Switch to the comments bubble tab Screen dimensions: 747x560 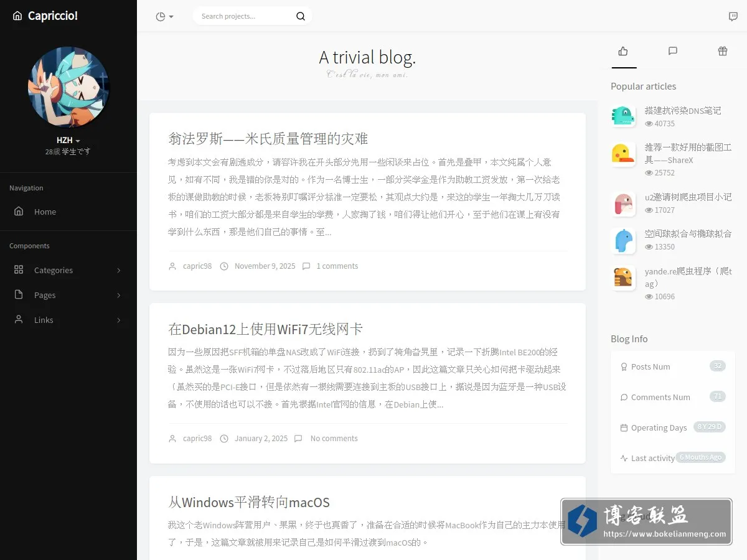tap(673, 51)
